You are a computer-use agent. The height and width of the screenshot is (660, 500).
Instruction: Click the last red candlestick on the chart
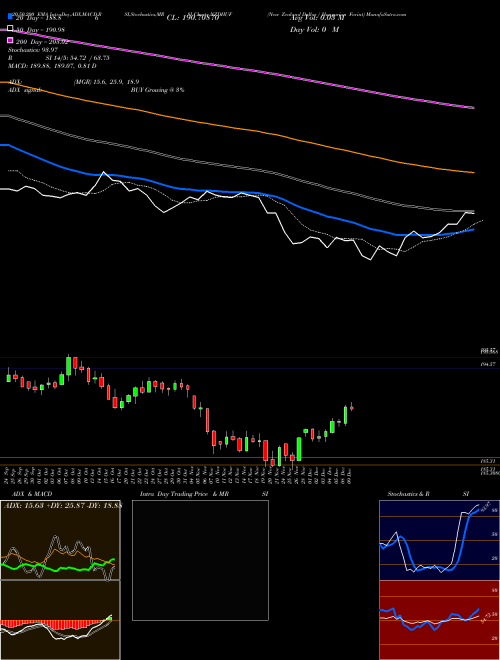[351, 407]
